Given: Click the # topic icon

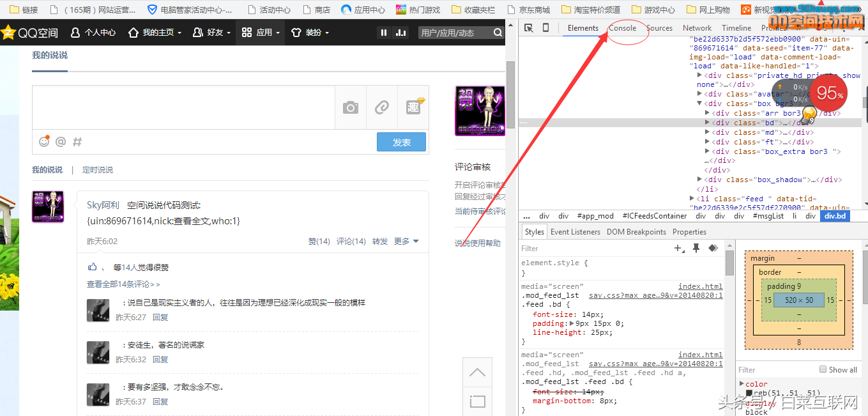Looking at the screenshot, I should (x=77, y=142).
